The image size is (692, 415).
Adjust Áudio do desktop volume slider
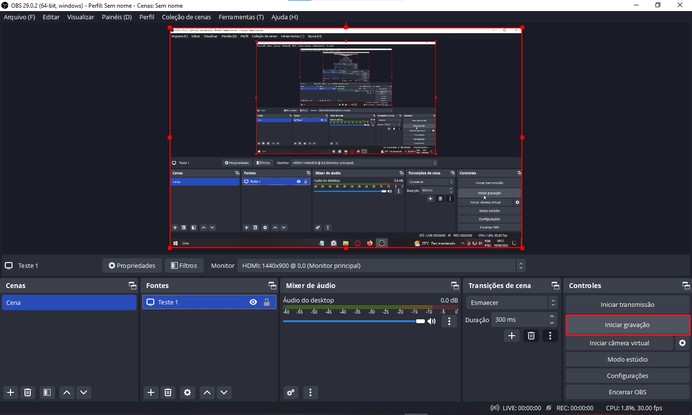(x=354, y=321)
